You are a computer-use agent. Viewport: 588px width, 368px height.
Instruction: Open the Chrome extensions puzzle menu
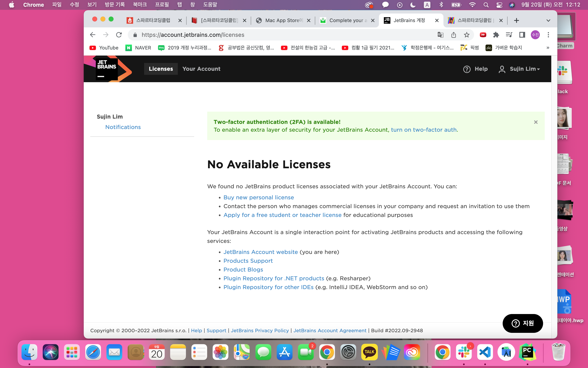click(496, 35)
